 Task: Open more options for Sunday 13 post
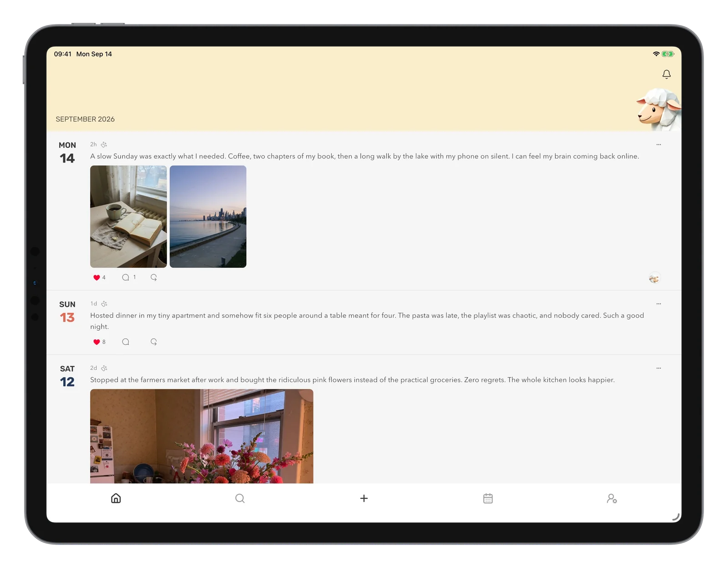[658, 304]
